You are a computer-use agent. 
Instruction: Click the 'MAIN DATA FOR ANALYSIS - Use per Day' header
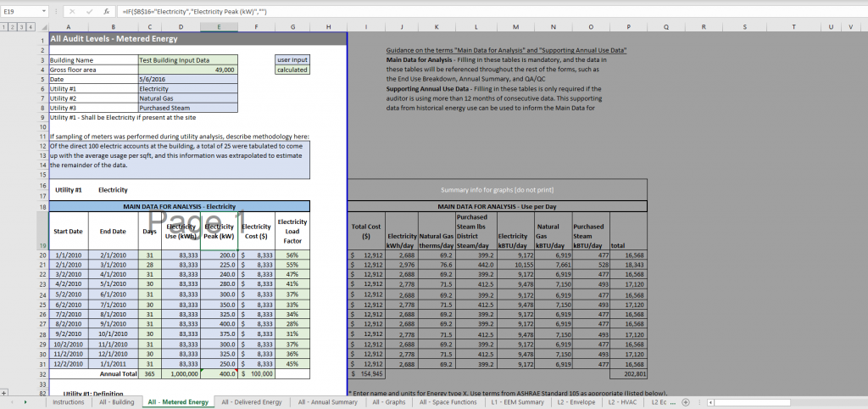click(497, 206)
